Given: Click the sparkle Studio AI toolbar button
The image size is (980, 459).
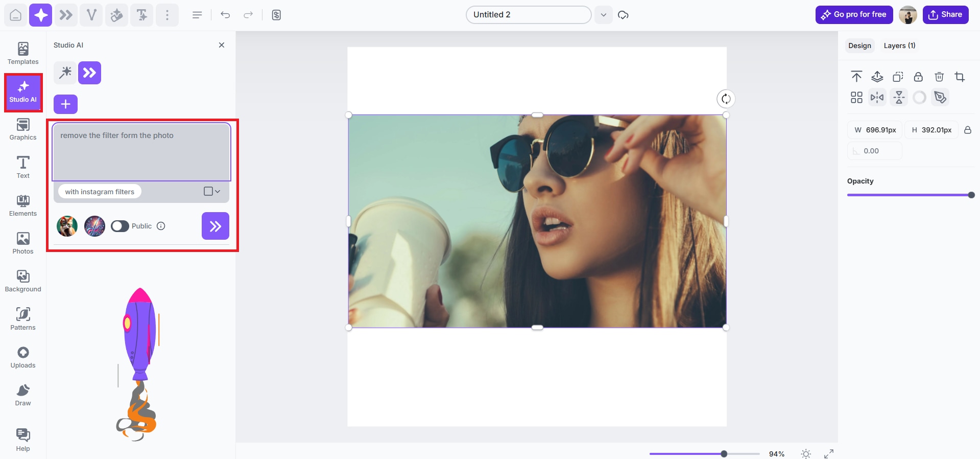Looking at the screenshot, I should click(41, 15).
